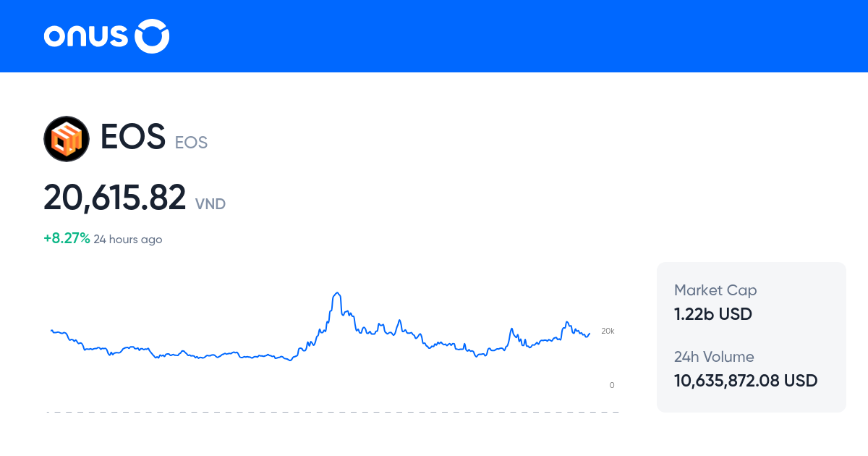Click the 10,635,872.08 USD volume value
The width and height of the screenshot is (868, 456).
tap(746, 381)
